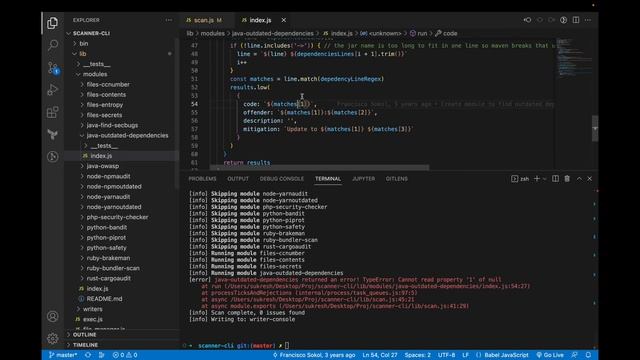Click the editor horizontal scrollbar
This screenshot has width=640, height=360.
tap(319, 167)
